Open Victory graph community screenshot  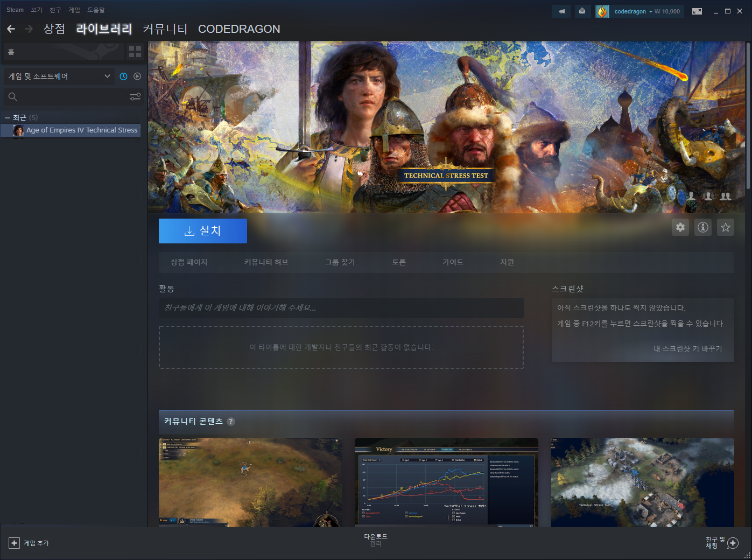point(446,482)
